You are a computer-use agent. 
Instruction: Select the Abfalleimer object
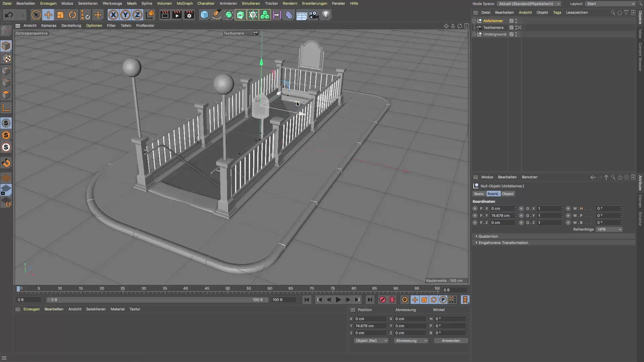click(x=493, y=21)
